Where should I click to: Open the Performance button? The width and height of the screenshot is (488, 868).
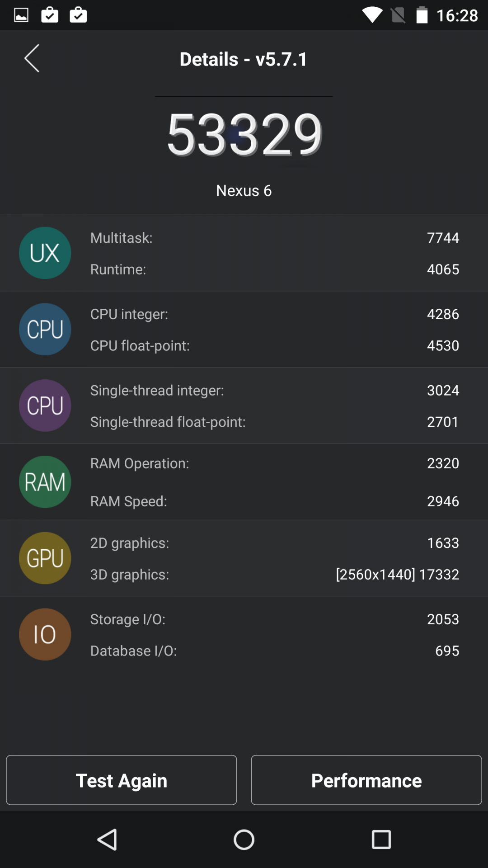[x=366, y=780]
